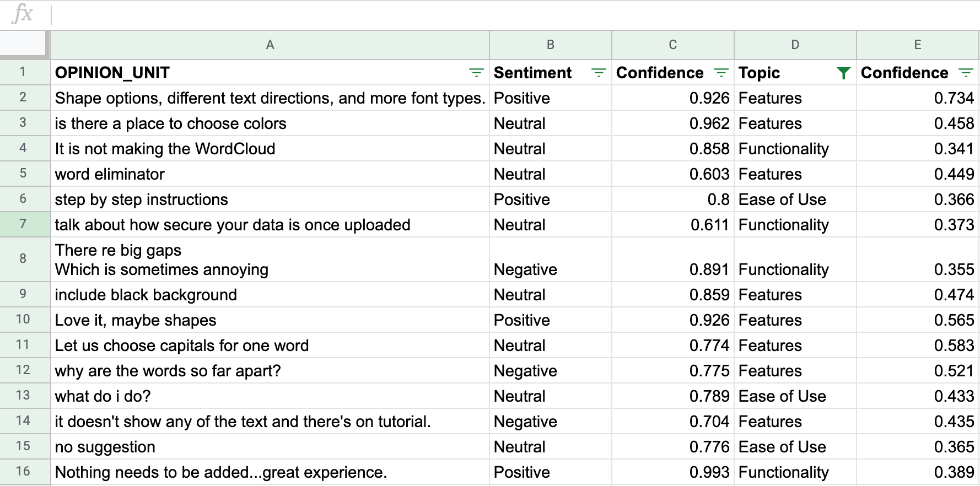Open filter for last Confidence column

[x=965, y=73]
